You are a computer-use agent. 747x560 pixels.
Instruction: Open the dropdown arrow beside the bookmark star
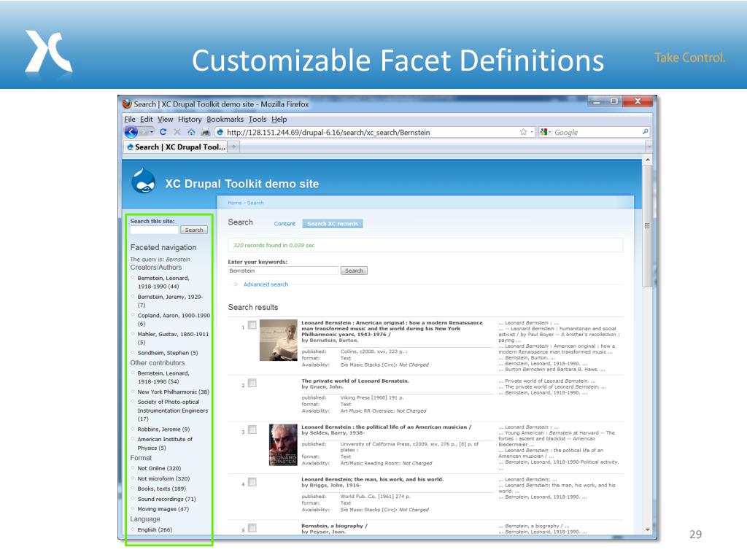(532, 132)
